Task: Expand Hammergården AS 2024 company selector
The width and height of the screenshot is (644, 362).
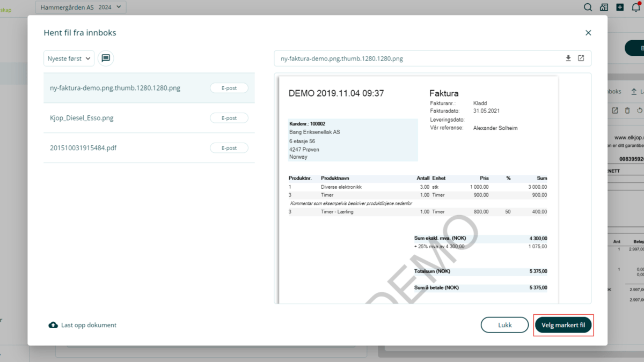Action: click(x=81, y=8)
